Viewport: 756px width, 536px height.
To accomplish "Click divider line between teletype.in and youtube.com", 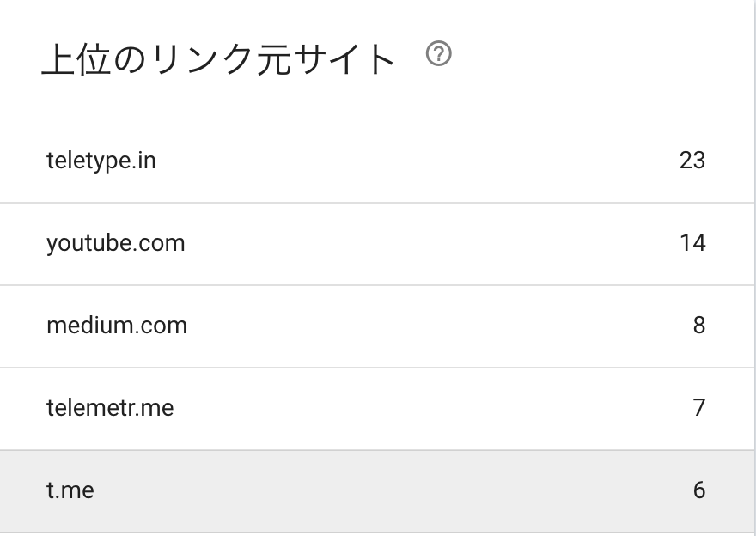I will tap(377, 203).
